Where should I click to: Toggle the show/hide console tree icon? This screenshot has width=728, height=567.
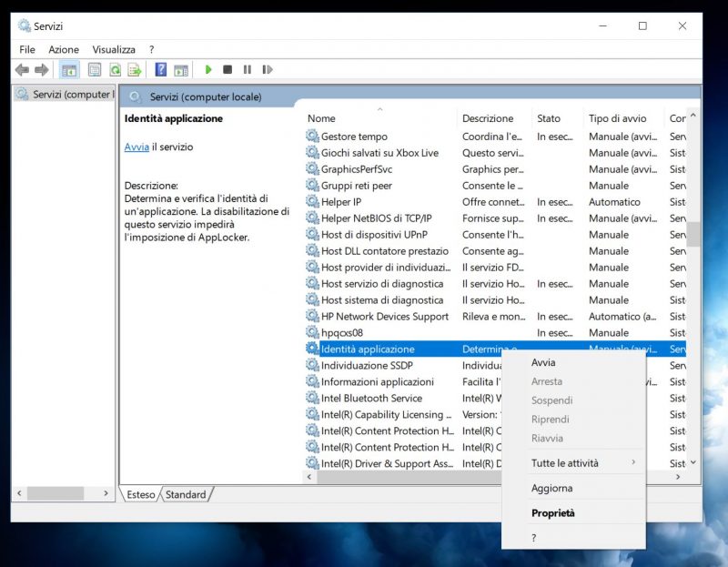click(x=69, y=70)
